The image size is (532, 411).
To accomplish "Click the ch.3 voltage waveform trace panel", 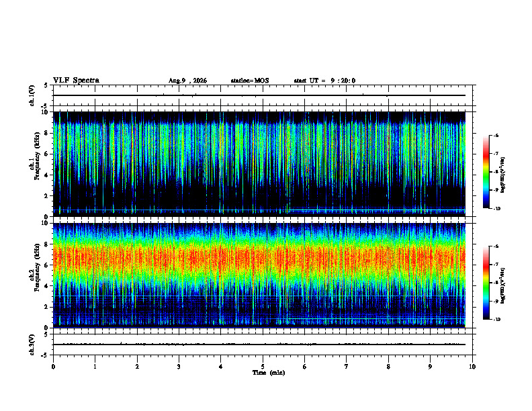I will 263,345.
